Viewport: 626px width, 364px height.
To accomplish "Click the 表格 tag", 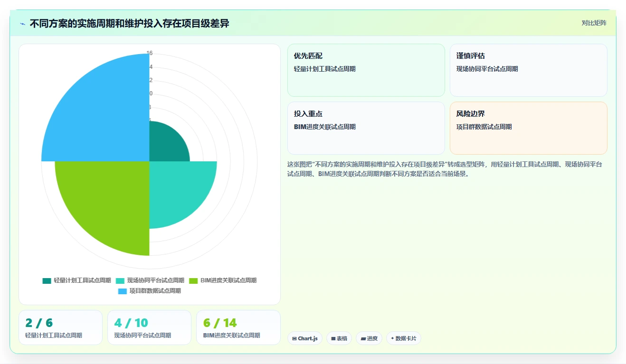I will coord(339,338).
